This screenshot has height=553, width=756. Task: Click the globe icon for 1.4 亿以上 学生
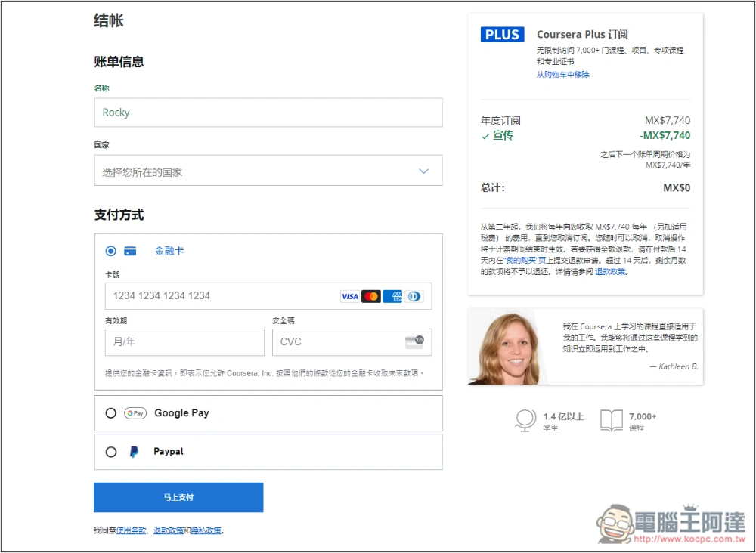pos(525,420)
